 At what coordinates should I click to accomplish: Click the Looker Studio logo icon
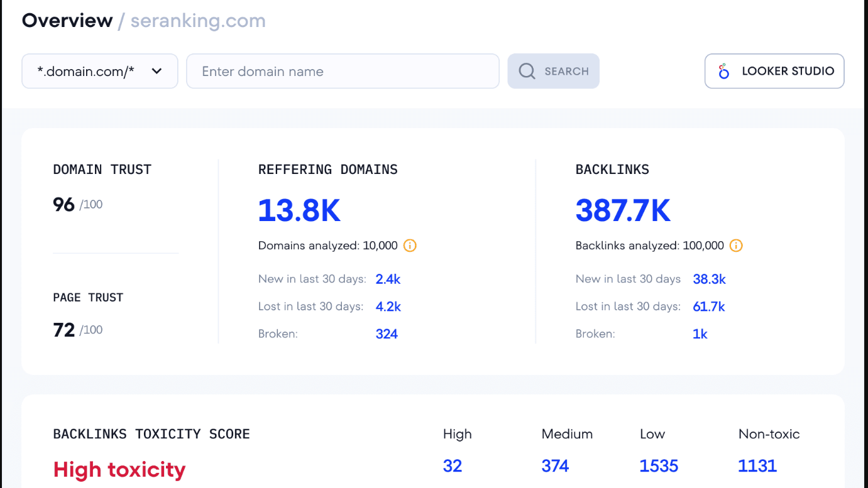pos(724,71)
